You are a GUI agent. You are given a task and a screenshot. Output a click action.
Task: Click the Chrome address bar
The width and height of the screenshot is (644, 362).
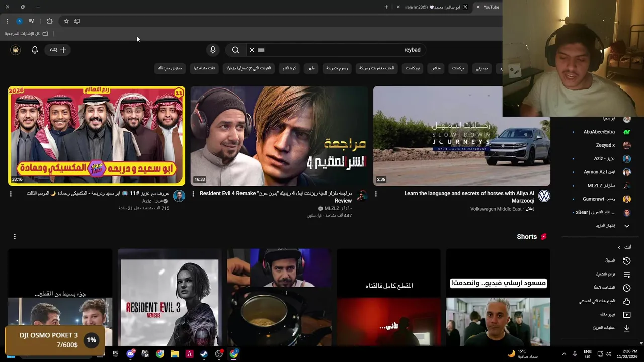[292, 21]
